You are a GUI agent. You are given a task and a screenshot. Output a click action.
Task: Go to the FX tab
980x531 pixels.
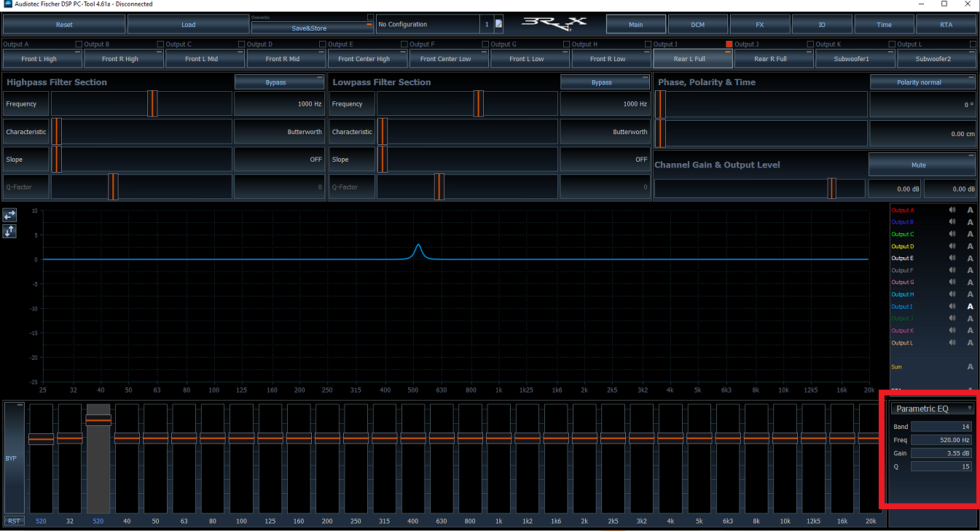(760, 25)
